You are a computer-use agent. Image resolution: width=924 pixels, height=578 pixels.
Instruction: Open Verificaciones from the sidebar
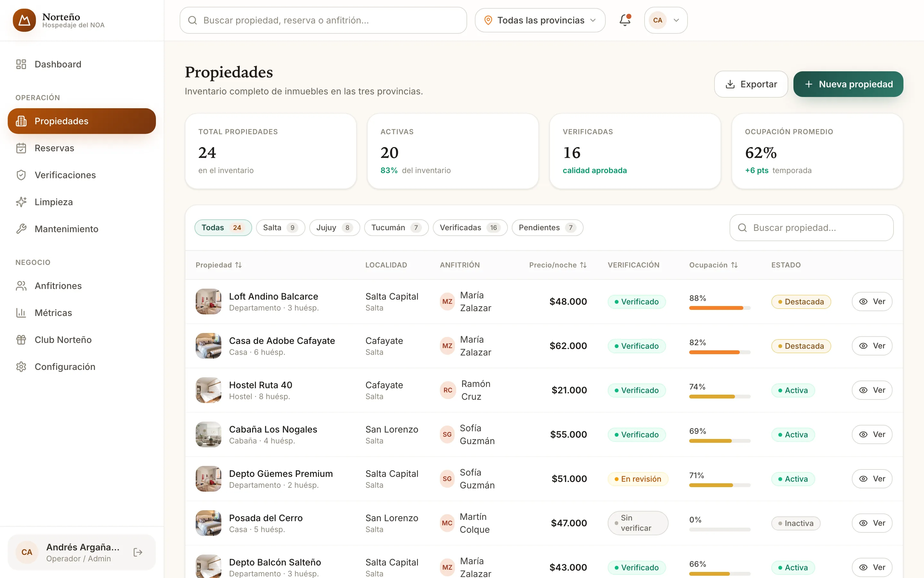click(82, 175)
